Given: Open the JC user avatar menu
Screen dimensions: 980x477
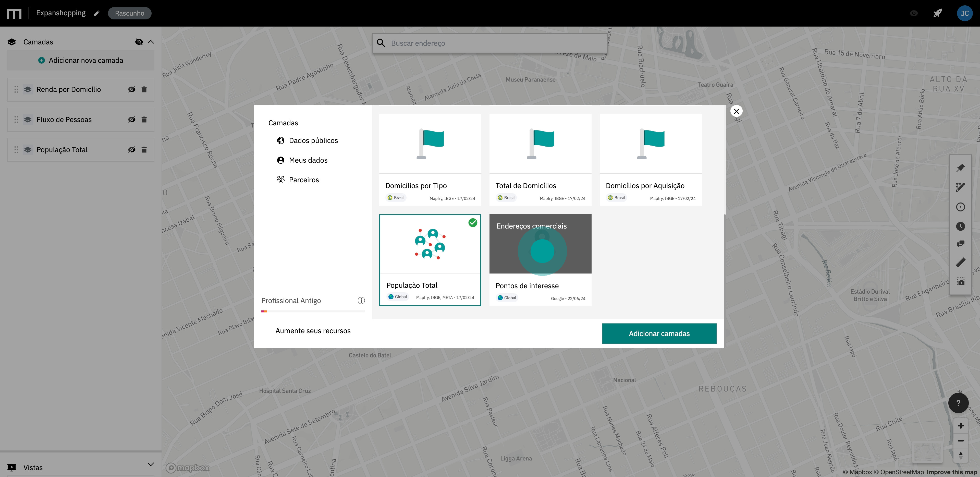Looking at the screenshot, I should (964, 13).
